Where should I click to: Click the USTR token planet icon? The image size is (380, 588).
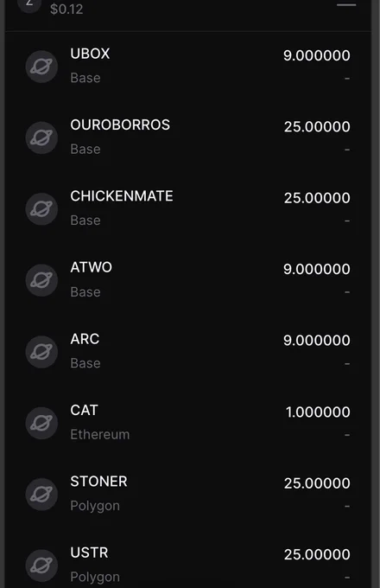coord(41,566)
